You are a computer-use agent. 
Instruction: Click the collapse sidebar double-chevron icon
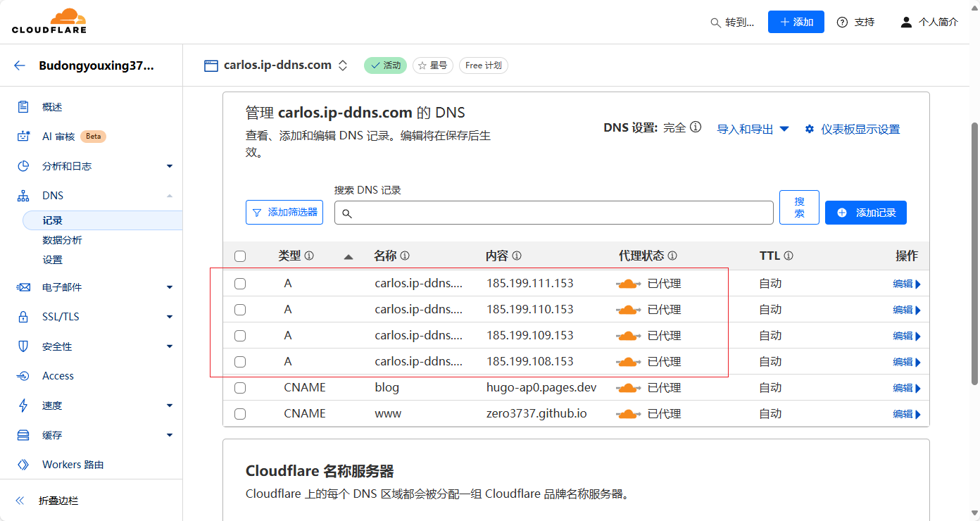(x=20, y=501)
